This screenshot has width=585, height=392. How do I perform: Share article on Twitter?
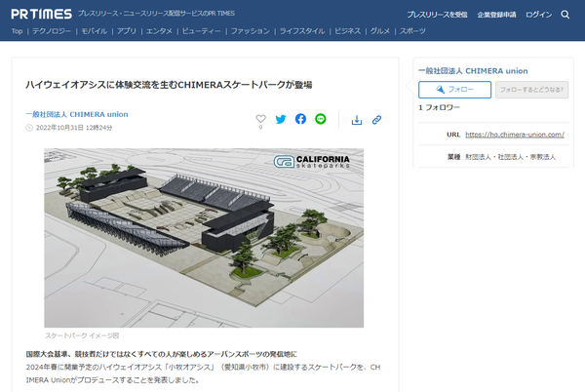281,119
